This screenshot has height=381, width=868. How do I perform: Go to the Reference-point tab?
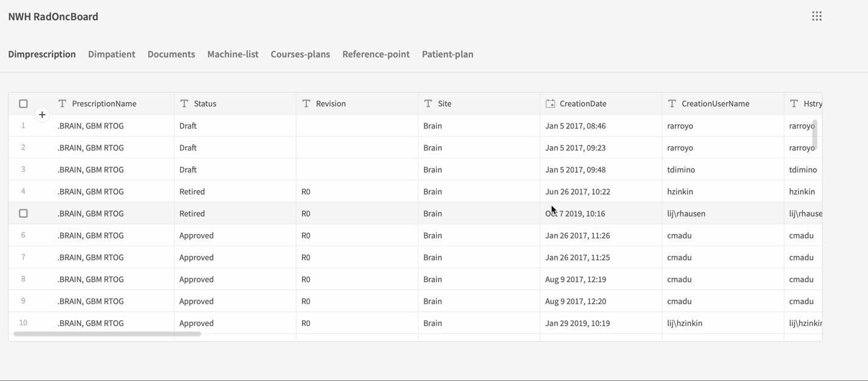[x=376, y=54]
